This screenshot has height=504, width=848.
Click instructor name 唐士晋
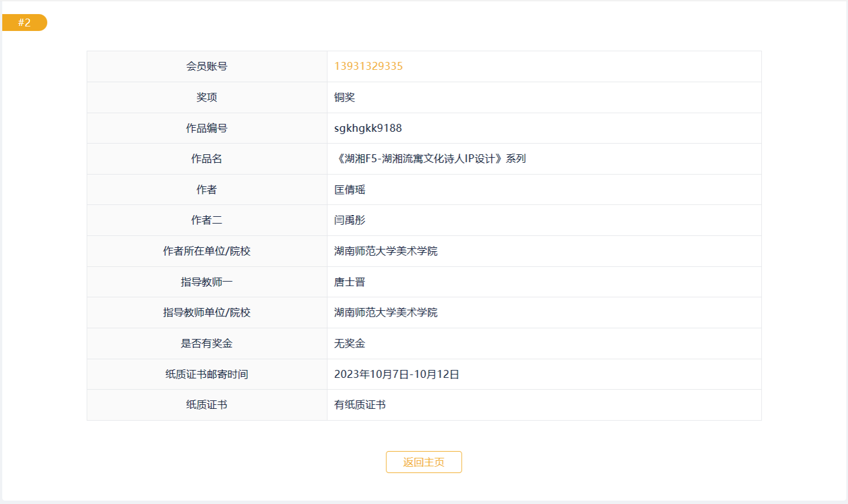(350, 282)
